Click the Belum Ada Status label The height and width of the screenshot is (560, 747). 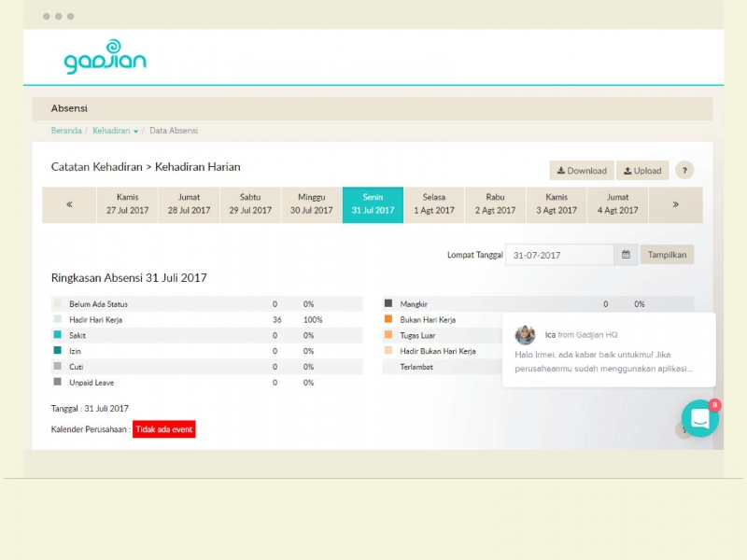click(x=99, y=304)
